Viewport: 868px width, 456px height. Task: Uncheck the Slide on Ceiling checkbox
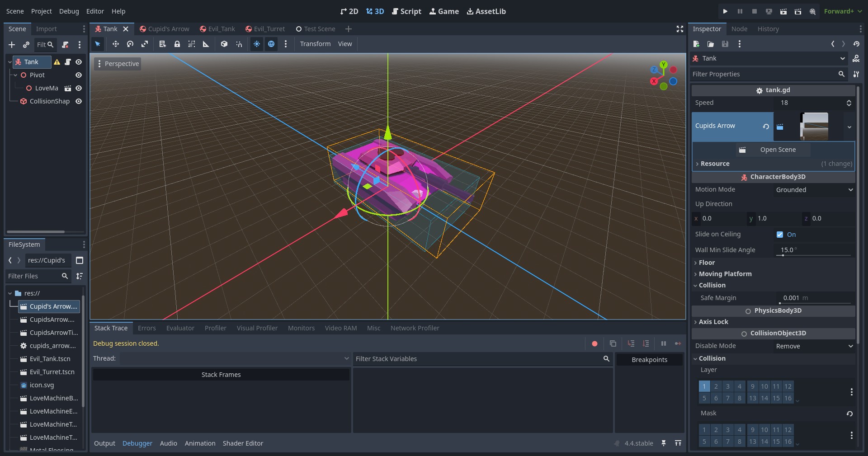coord(780,235)
